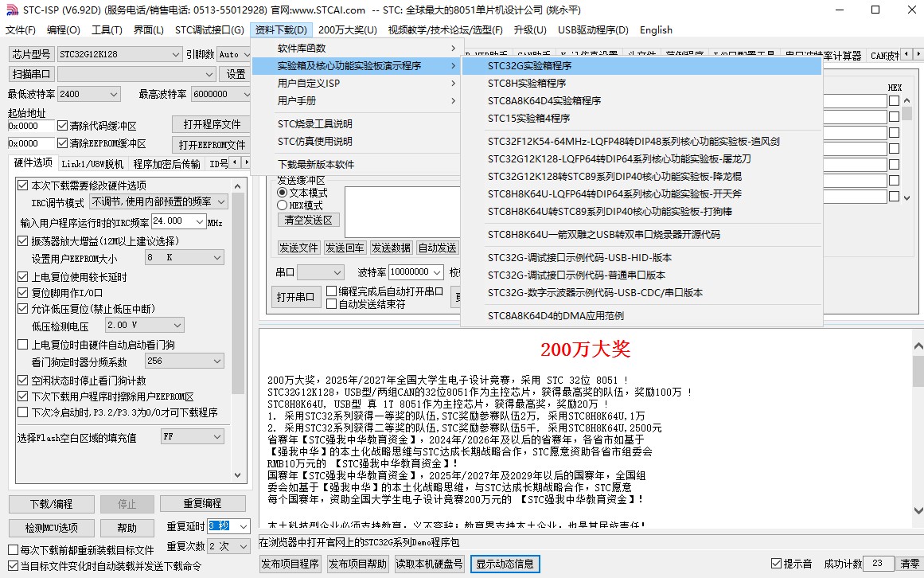This screenshot has height=578, width=924.
Task: Toggle 提示音 checkbox
Action: point(776,563)
